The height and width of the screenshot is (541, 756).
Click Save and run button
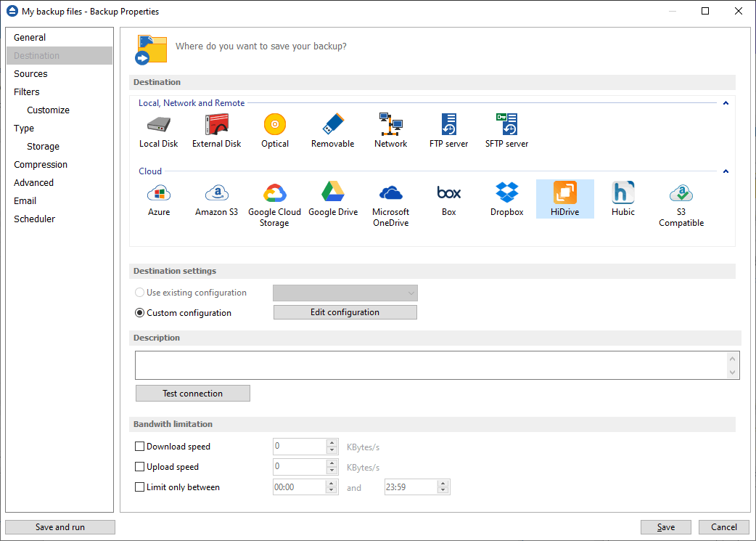tap(60, 527)
